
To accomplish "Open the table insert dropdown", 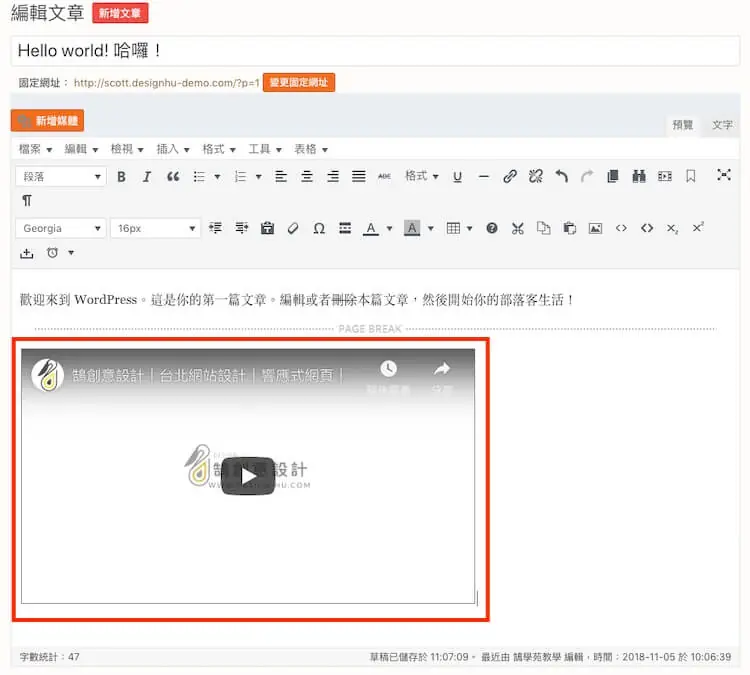I will point(459,228).
